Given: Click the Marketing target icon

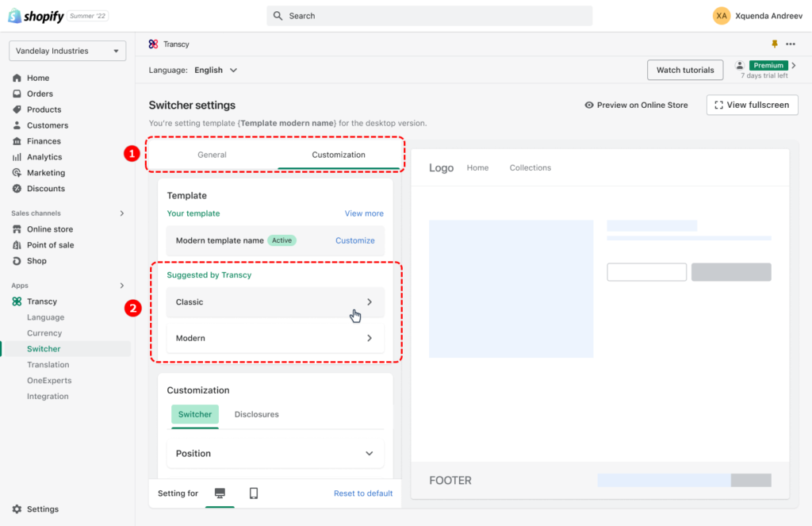Looking at the screenshot, I should coord(17,173).
